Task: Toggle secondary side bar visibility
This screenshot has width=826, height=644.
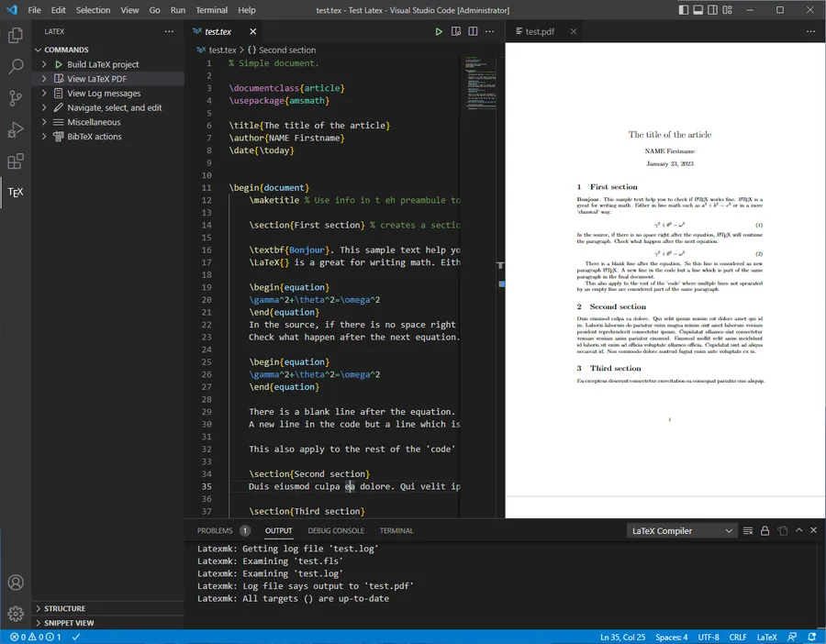Action: 713,10
